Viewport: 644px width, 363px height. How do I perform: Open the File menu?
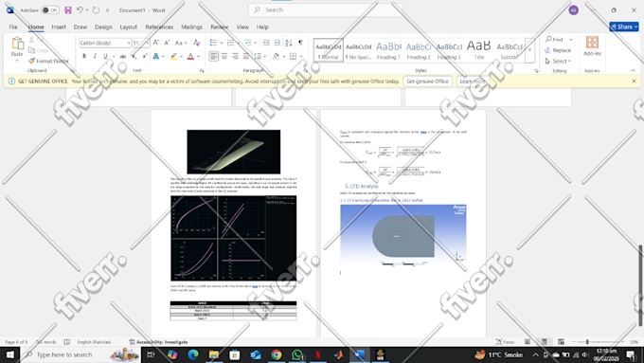13,27
